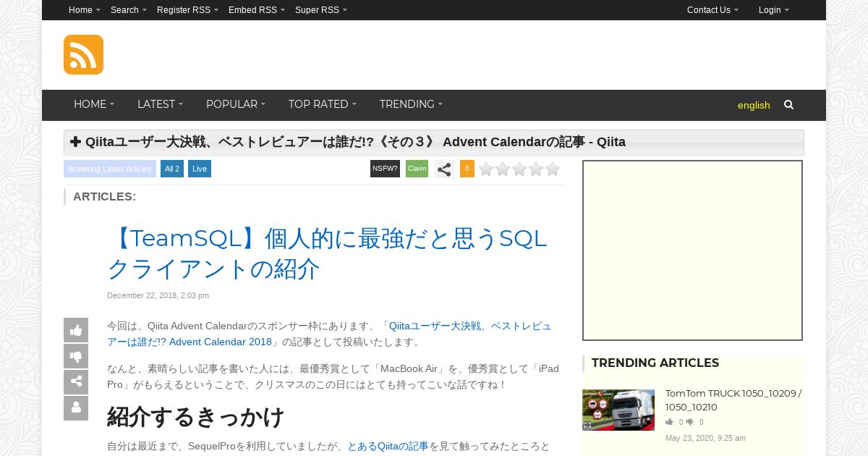
Task: Open the Super RSS dropdown
Action: [321, 10]
